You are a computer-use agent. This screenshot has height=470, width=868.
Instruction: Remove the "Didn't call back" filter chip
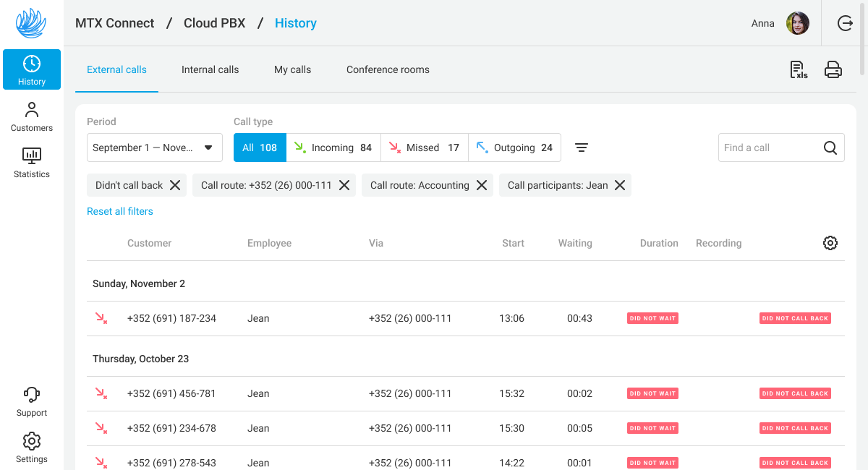coord(175,185)
